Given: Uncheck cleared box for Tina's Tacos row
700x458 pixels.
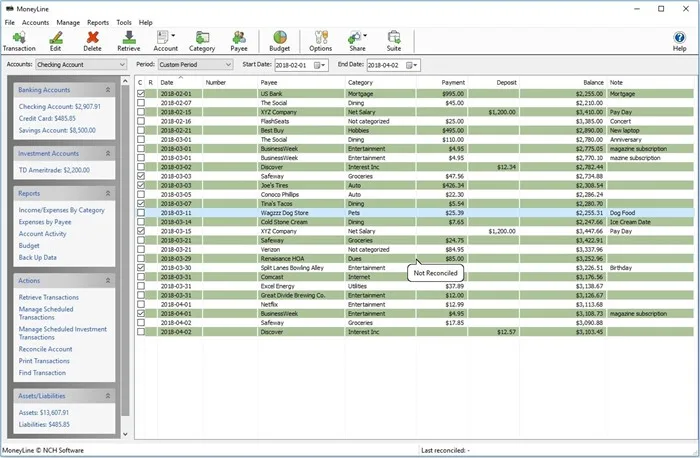Looking at the screenshot, I should [x=141, y=204].
